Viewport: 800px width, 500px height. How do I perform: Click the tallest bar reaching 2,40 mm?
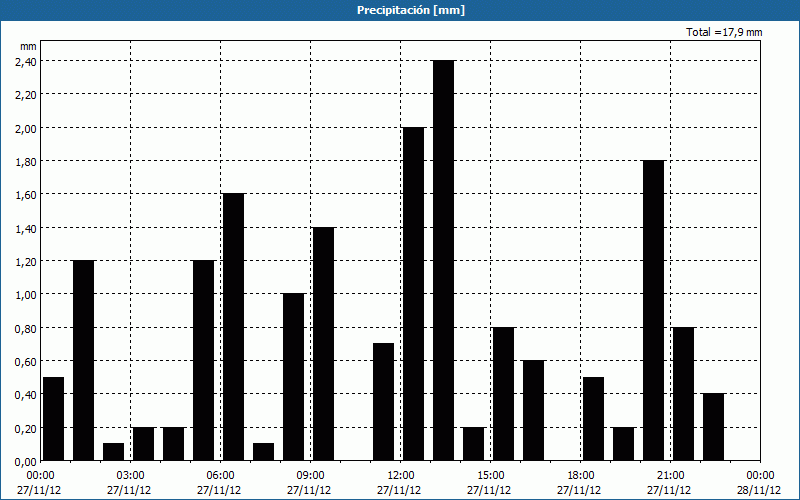(443, 261)
